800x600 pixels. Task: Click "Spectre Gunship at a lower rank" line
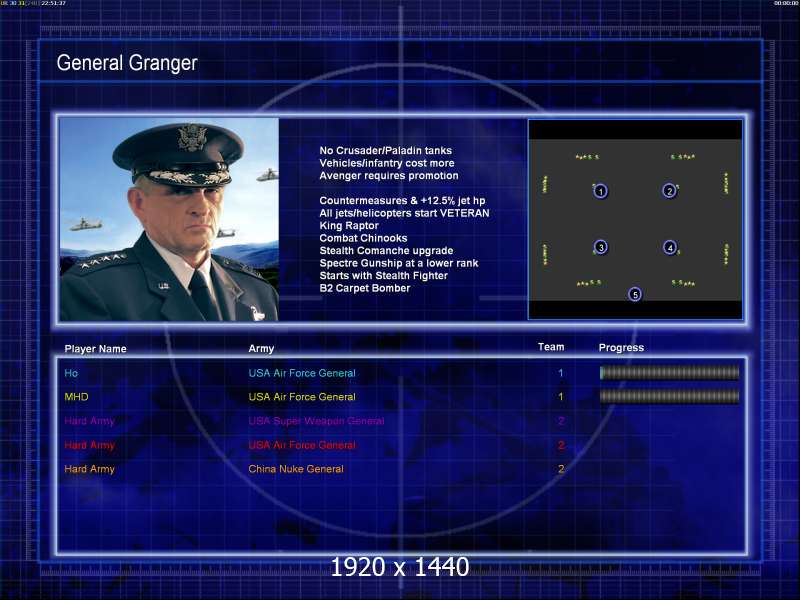[x=398, y=263]
